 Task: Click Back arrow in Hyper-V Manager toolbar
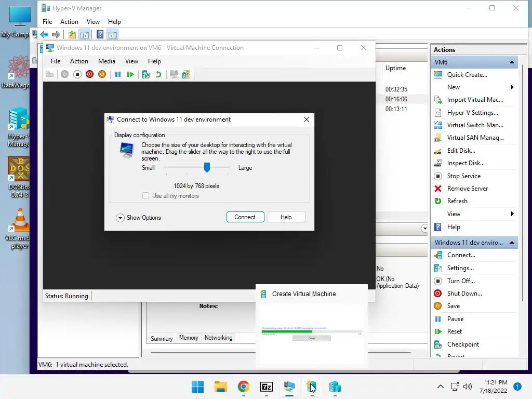44,34
